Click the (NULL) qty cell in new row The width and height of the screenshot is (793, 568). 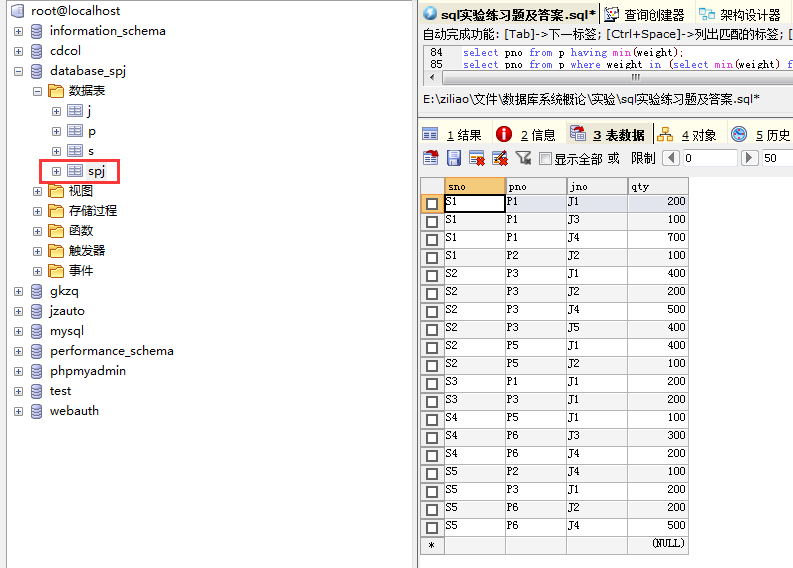point(658,544)
